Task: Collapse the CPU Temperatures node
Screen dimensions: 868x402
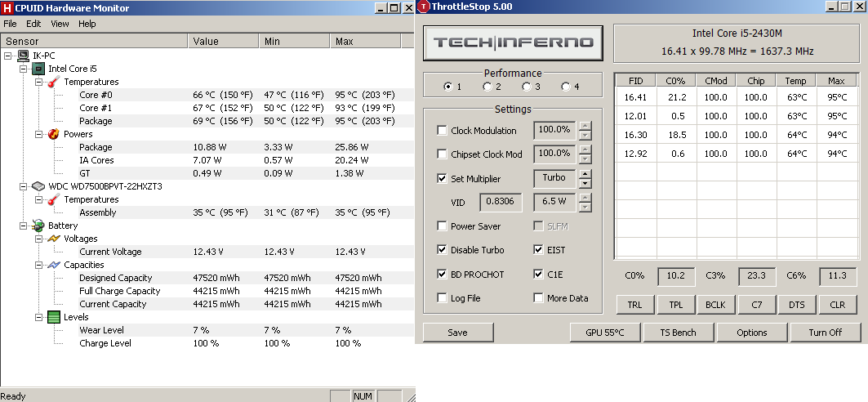Action: (x=38, y=82)
